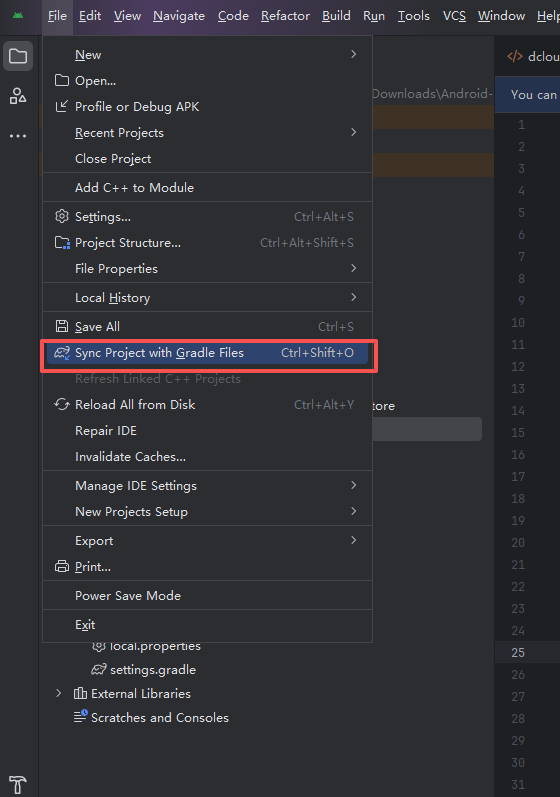Open the Refactor menu
This screenshot has height=797, width=560.
[285, 16]
